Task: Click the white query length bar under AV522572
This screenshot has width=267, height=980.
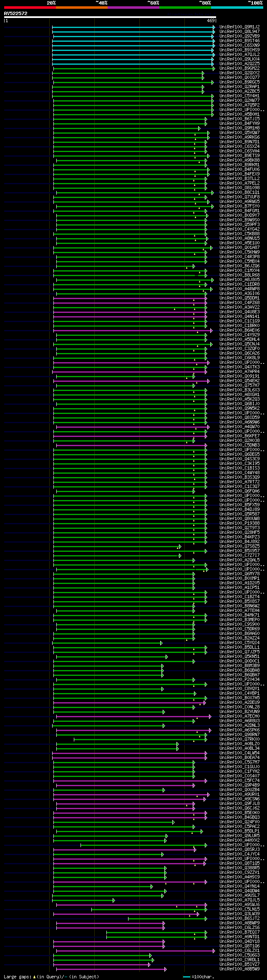Action: click(x=110, y=17)
